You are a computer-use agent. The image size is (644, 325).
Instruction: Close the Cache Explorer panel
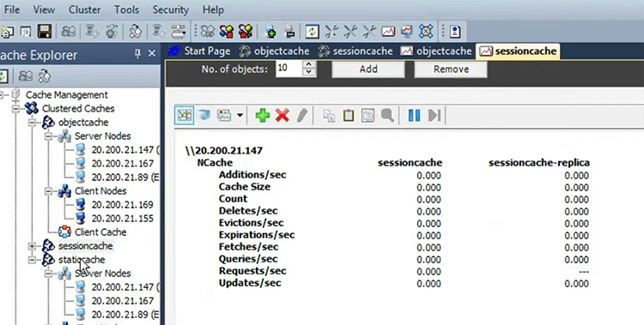[x=151, y=53]
